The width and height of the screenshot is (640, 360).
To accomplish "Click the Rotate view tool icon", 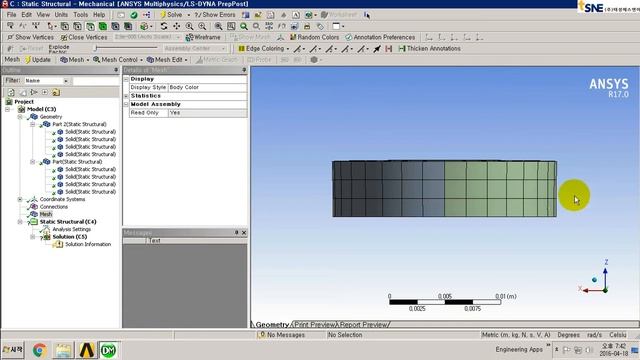I will point(164,26).
